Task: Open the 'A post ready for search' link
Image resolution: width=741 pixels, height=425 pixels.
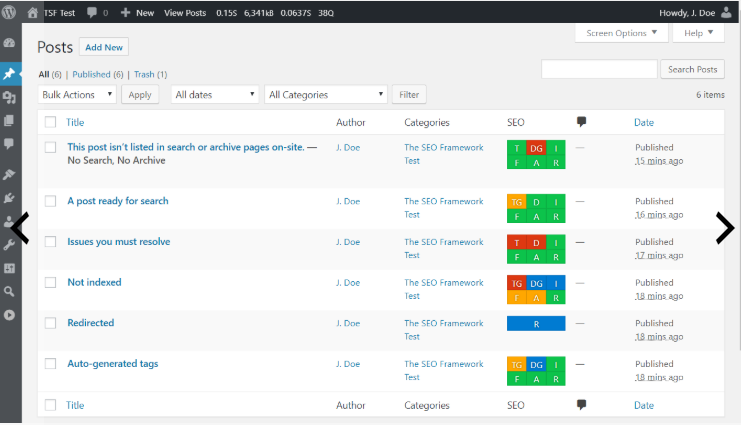Action: coord(117,201)
